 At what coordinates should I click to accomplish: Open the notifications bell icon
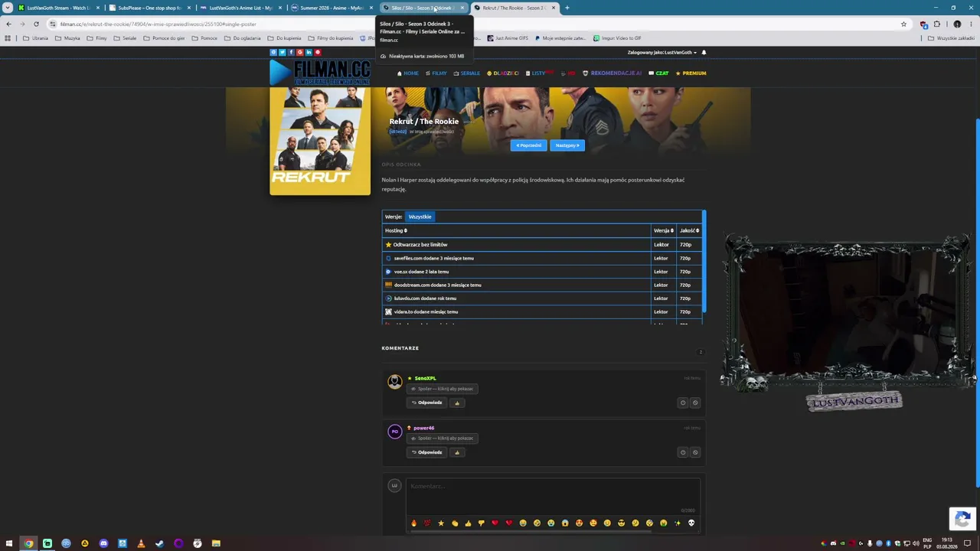(704, 53)
